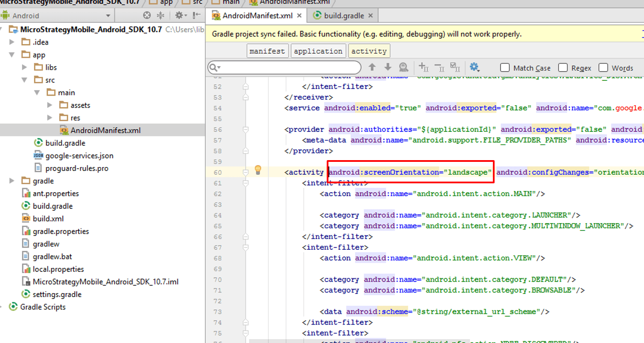Click the manifest breadcrumb button

[267, 51]
